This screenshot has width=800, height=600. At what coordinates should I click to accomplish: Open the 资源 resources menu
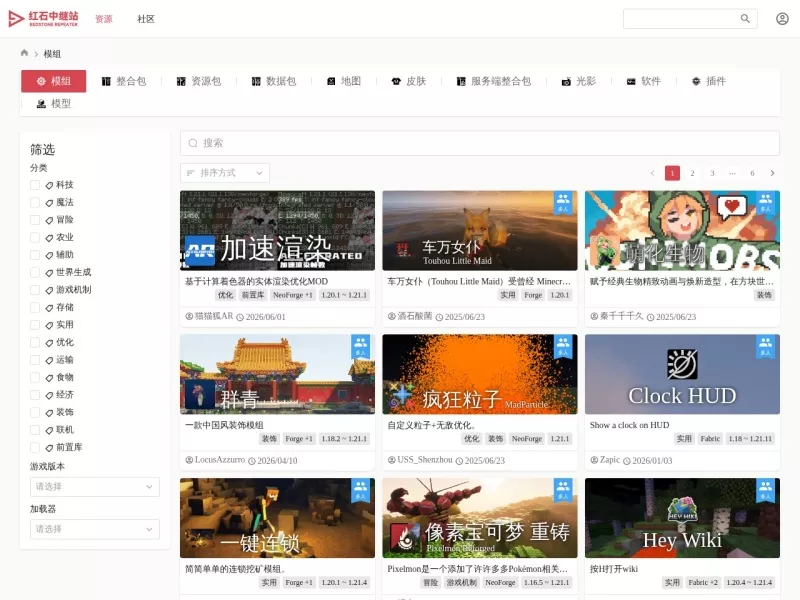pyautogui.click(x=104, y=19)
